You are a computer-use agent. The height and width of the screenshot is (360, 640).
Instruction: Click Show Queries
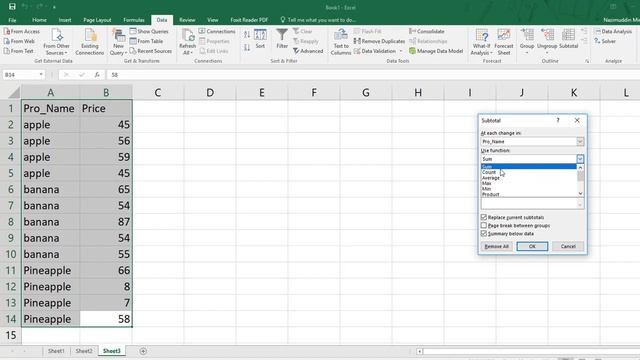click(149, 31)
